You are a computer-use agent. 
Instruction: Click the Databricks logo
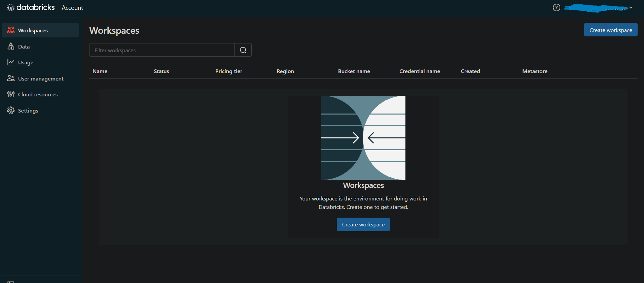coord(31,7)
